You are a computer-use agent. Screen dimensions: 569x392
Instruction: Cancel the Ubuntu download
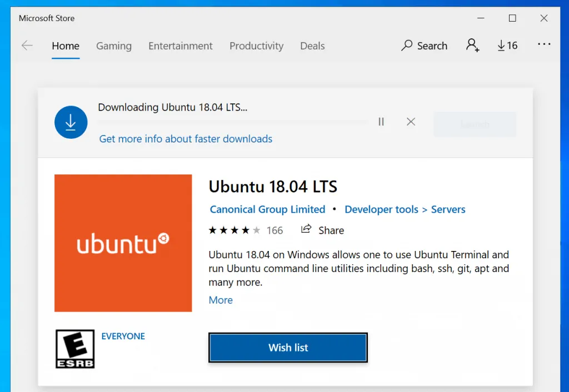(x=411, y=122)
